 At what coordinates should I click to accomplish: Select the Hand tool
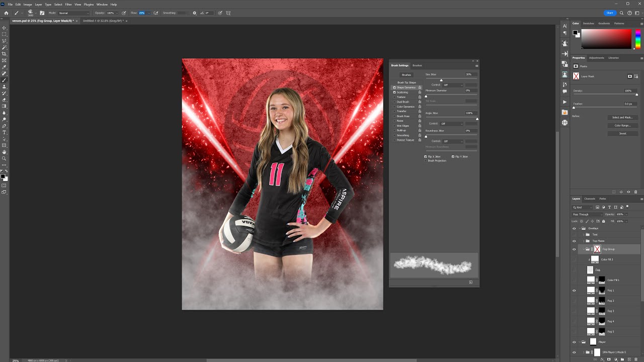5,152
